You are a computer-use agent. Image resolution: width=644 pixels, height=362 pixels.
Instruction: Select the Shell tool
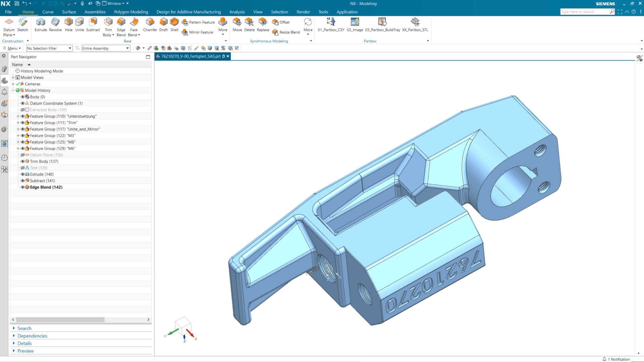(174, 24)
